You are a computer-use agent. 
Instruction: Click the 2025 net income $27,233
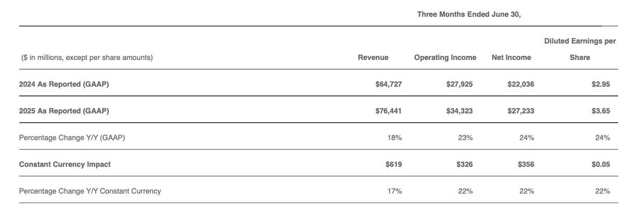521,111
